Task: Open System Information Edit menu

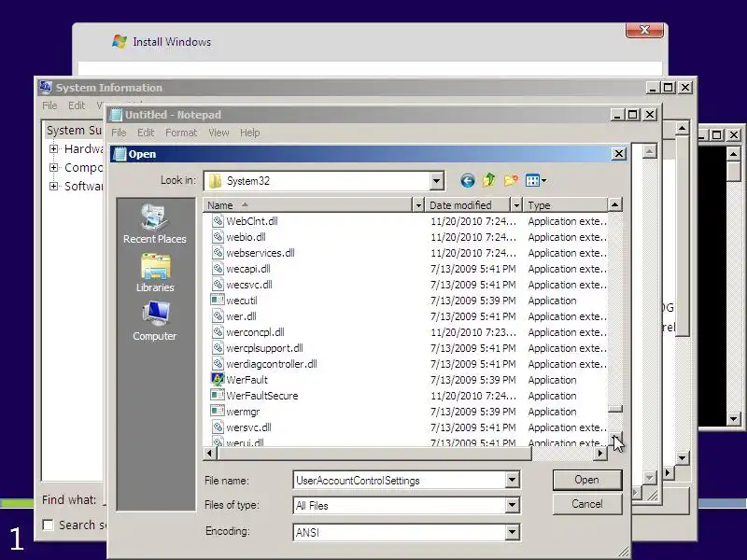Action: [x=77, y=105]
